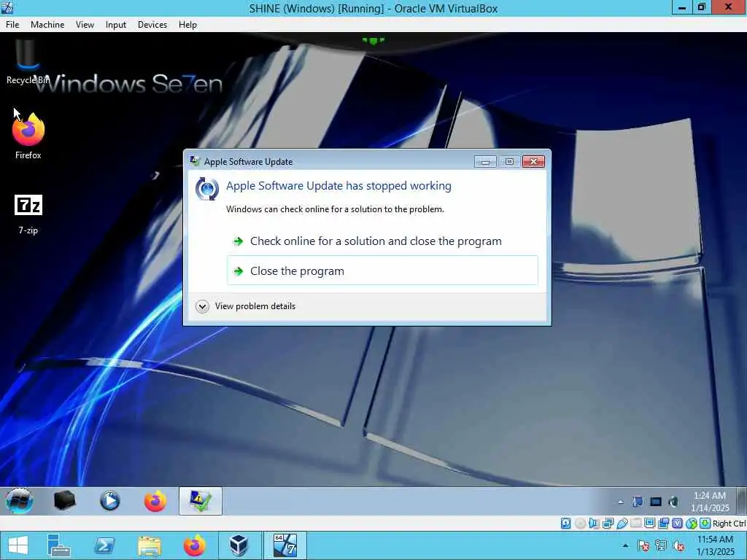The image size is (747, 560).
Task: Click the VirtualBox optical disk status icon
Action: pos(580,524)
